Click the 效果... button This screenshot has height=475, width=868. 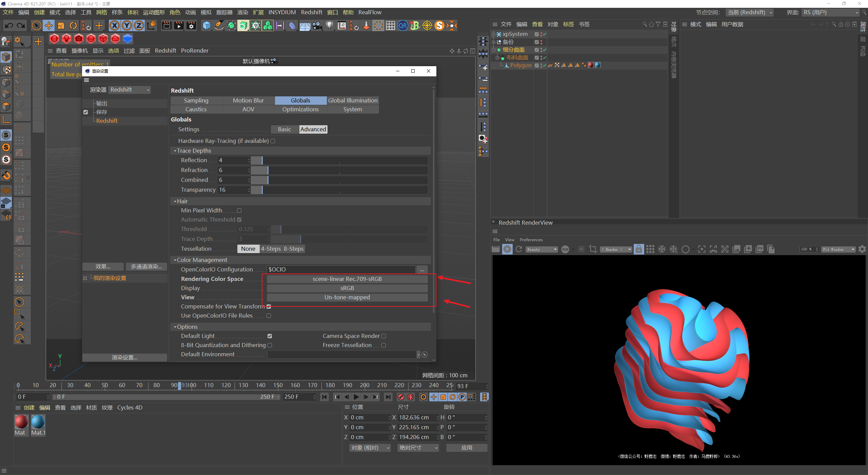point(103,267)
